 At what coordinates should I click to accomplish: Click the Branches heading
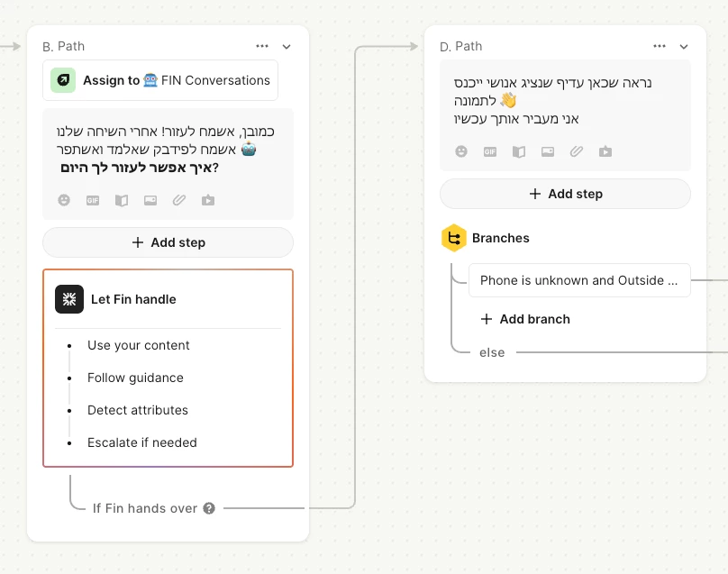(x=501, y=238)
